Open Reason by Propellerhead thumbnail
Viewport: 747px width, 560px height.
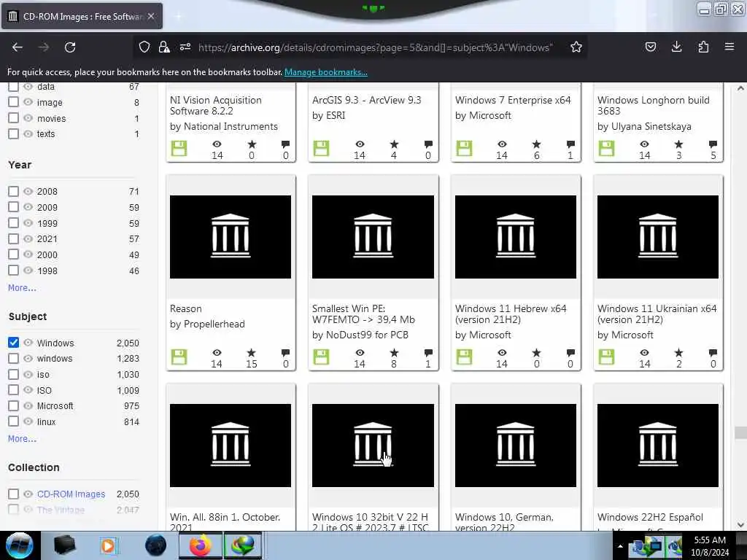pyautogui.click(x=231, y=237)
